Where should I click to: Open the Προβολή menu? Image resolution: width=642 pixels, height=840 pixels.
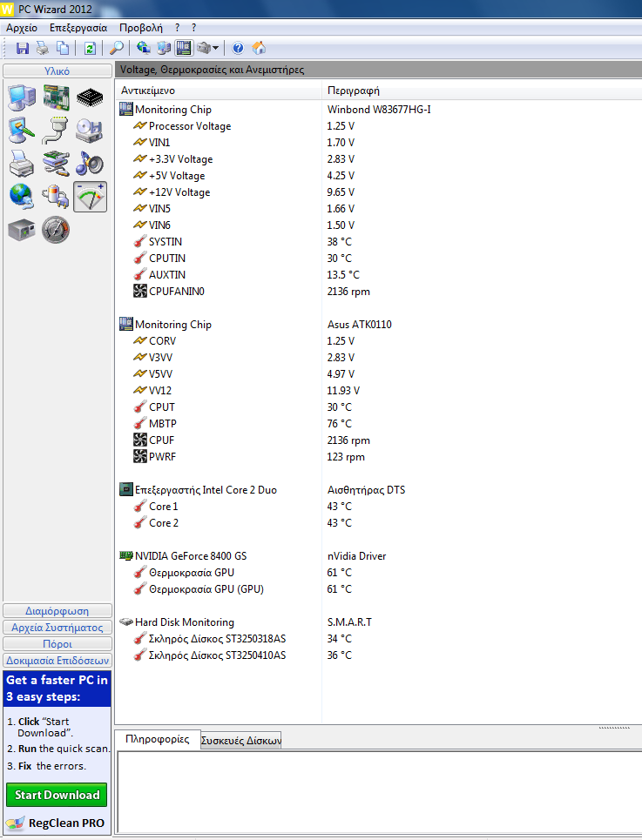[141, 28]
